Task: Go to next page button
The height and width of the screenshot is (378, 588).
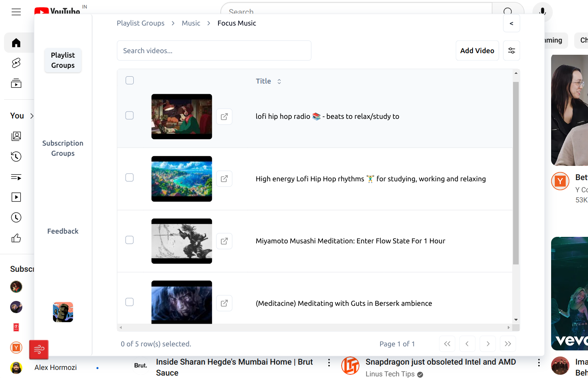Action: (x=488, y=344)
